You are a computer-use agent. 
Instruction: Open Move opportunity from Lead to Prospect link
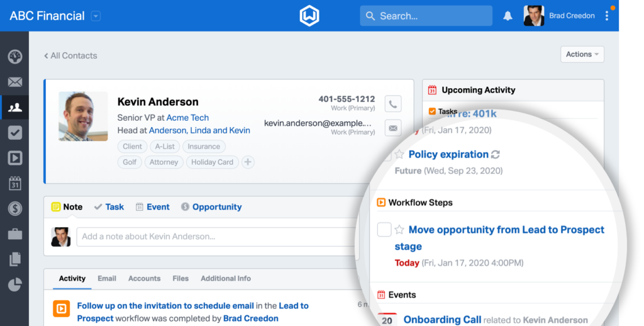pos(499,238)
